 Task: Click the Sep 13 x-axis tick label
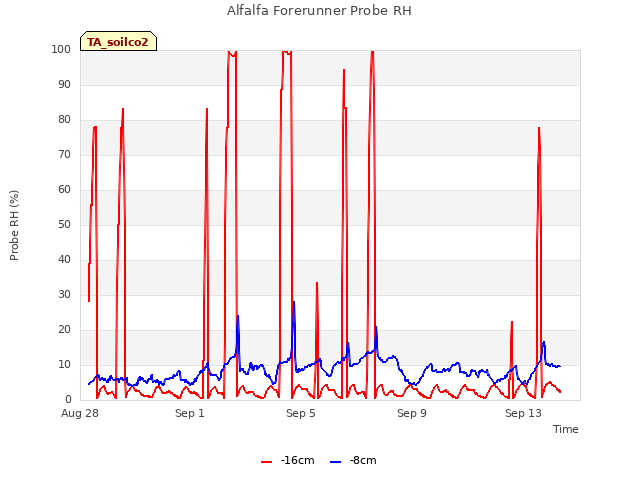pos(523,413)
